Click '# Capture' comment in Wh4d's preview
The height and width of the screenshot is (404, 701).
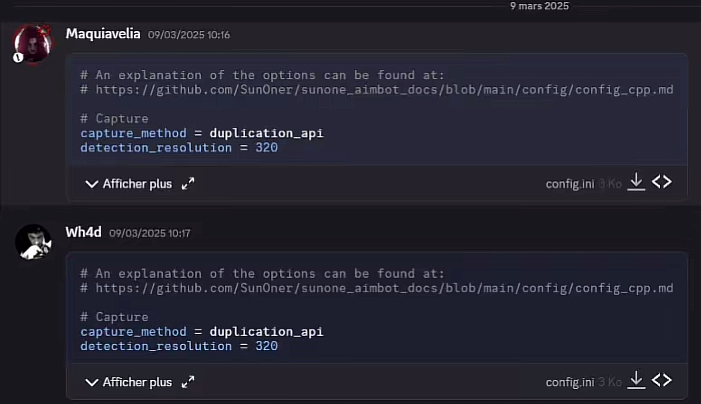click(x=114, y=317)
